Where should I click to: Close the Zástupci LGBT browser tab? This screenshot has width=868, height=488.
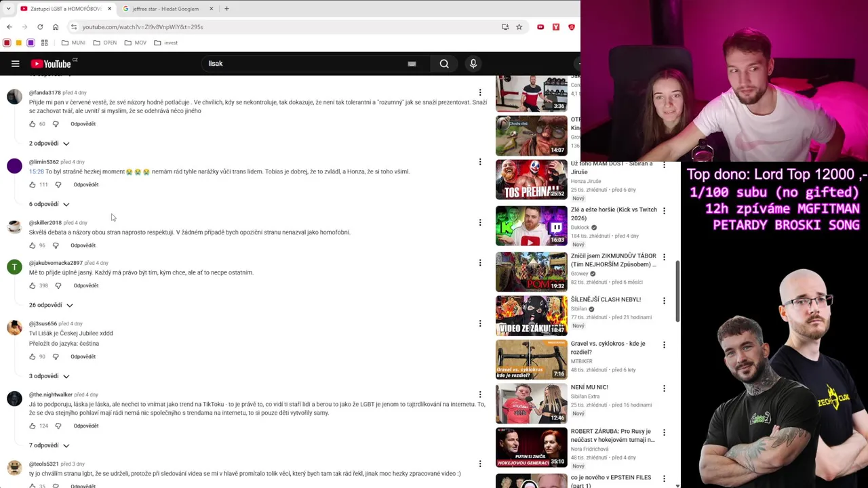pyautogui.click(x=109, y=9)
